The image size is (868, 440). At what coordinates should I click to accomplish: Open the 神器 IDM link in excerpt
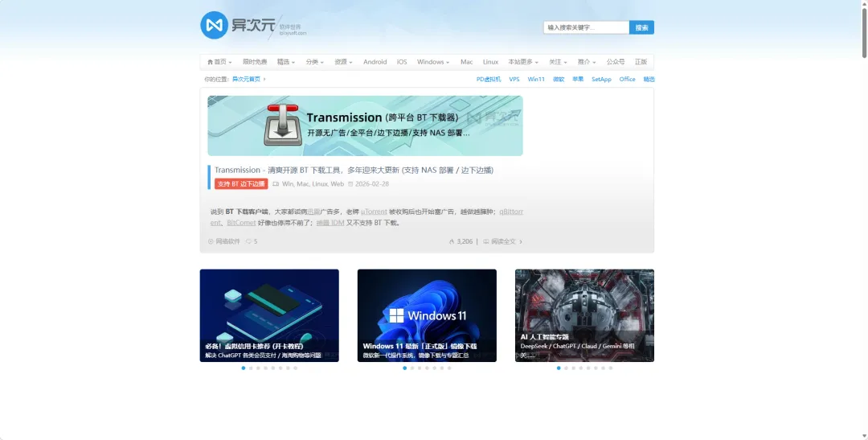point(330,223)
